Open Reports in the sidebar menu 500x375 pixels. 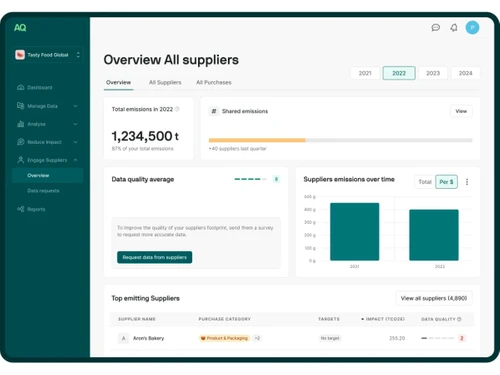point(36,209)
